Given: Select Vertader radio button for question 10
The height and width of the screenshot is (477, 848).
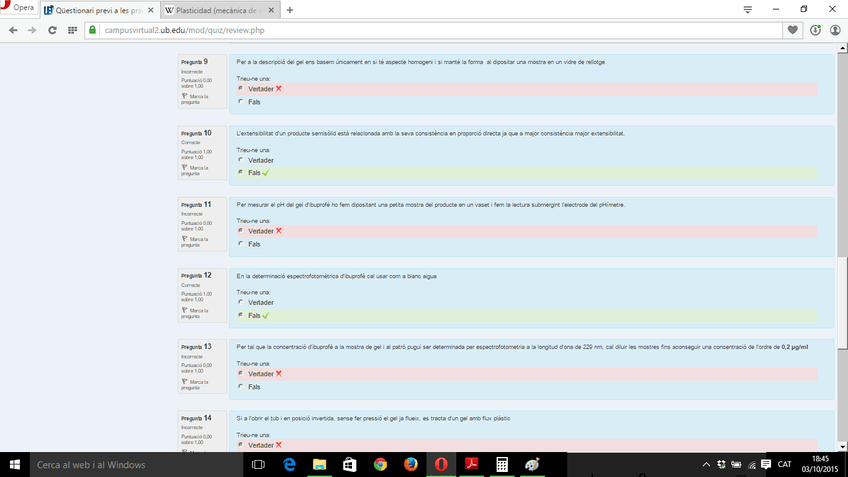Looking at the screenshot, I should point(241,160).
